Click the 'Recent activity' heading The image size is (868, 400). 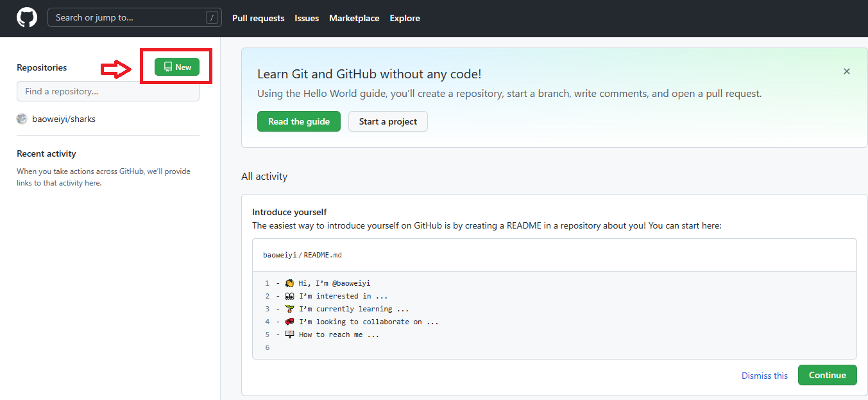(x=46, y=153)
